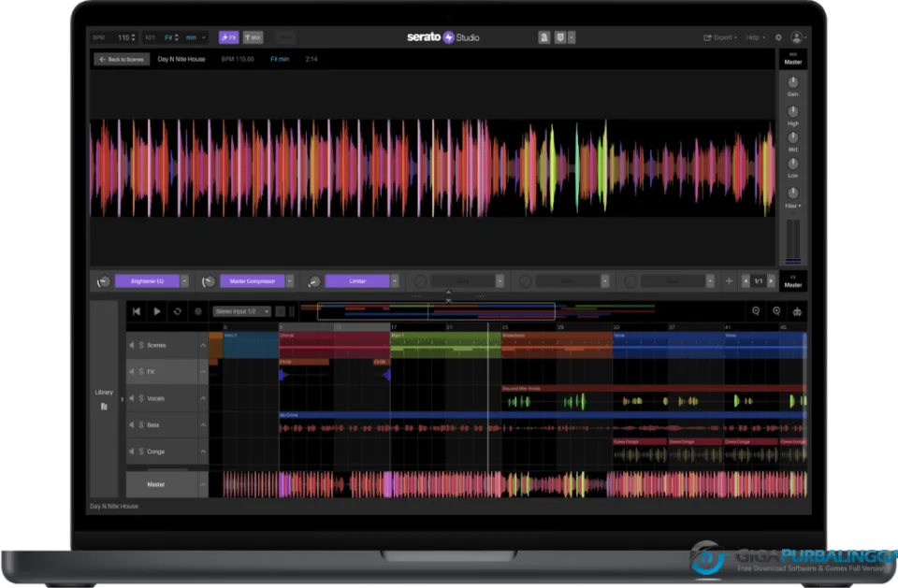Click the Master Compressor amount knob

pos(209,281)
